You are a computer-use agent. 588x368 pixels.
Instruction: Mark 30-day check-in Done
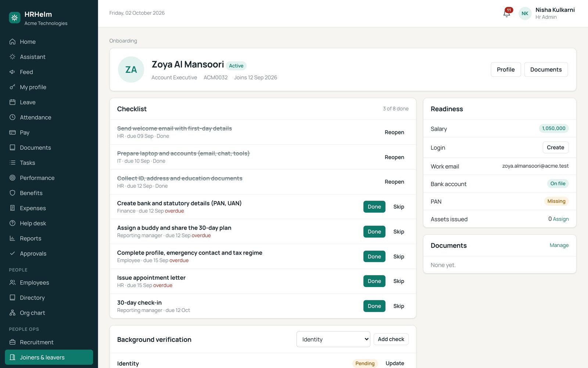(x=374, y=306)
